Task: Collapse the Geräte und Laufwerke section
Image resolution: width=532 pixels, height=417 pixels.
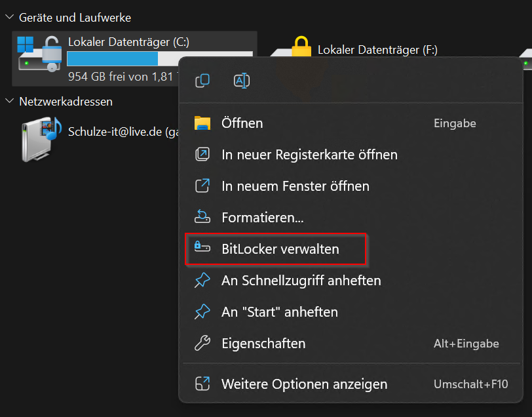Action: pyautogui.click(x=10, y=16)
